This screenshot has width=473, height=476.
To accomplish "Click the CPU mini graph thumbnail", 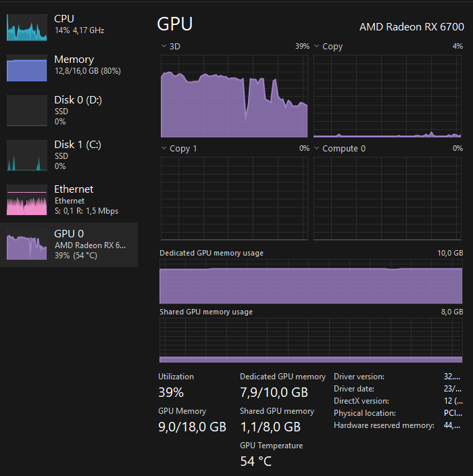I will pyautogui.click(x=27, y=27).
